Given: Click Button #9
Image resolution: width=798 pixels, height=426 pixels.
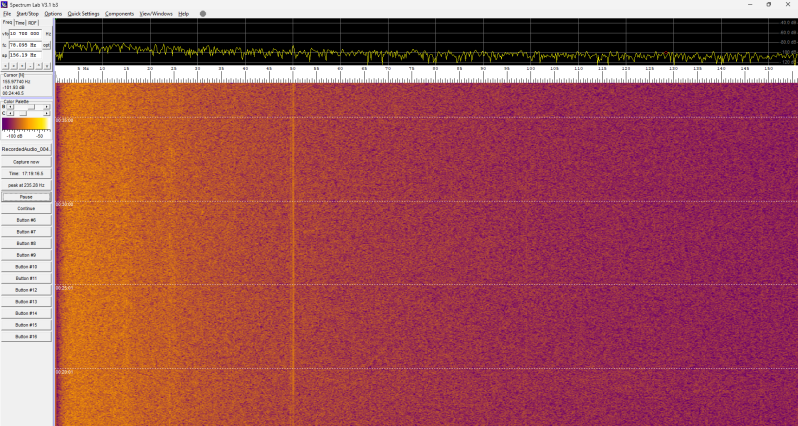Looking at the screenshot, I should [26, 255].
